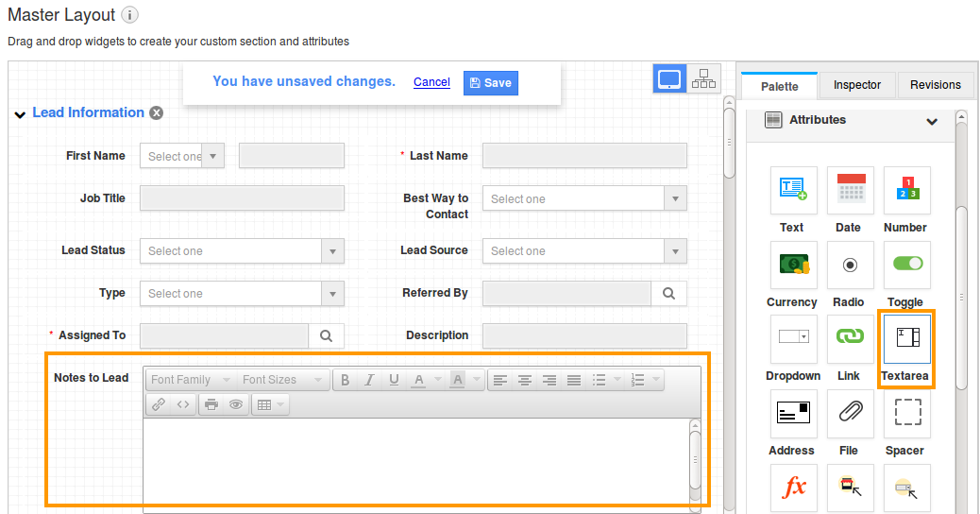Select the Dropdown attribute widget
Image resolution: width=980 pixels, height=514 pixels.
coord(793,338)
